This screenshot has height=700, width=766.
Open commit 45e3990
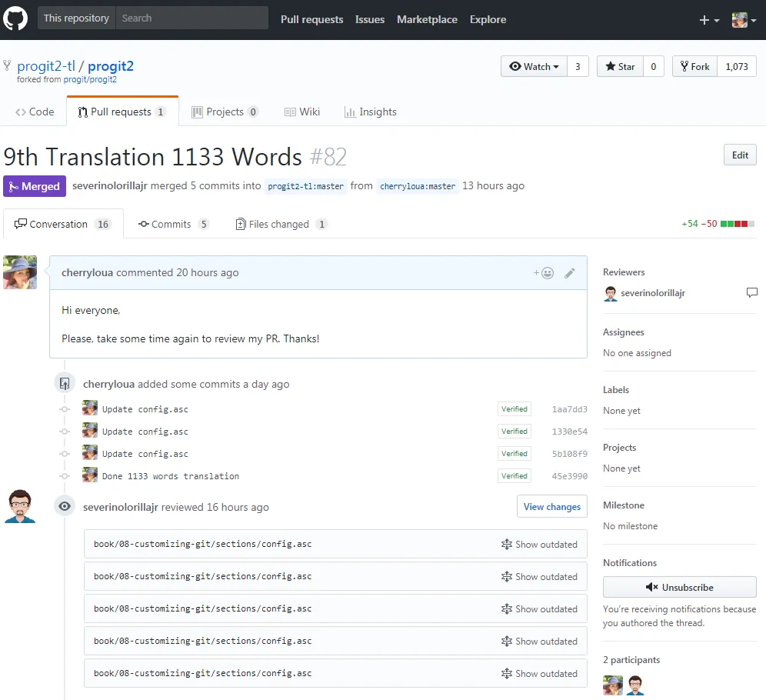[570, 476]
